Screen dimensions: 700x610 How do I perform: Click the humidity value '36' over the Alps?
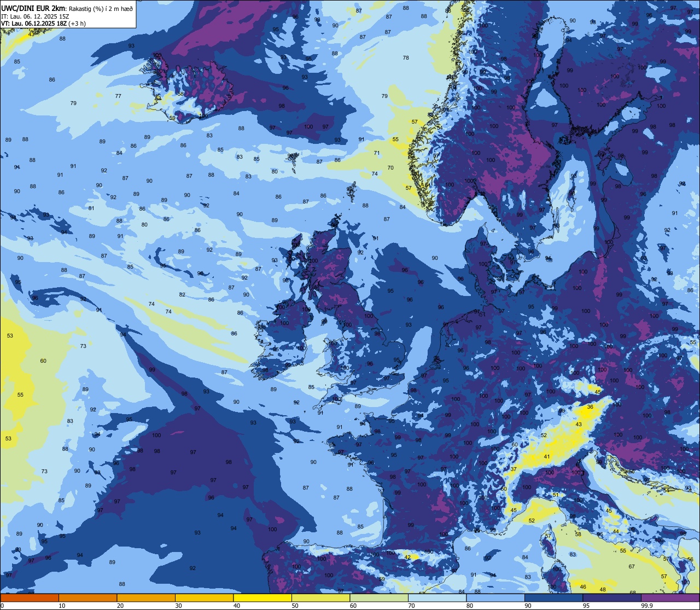(x=590, y=407)
